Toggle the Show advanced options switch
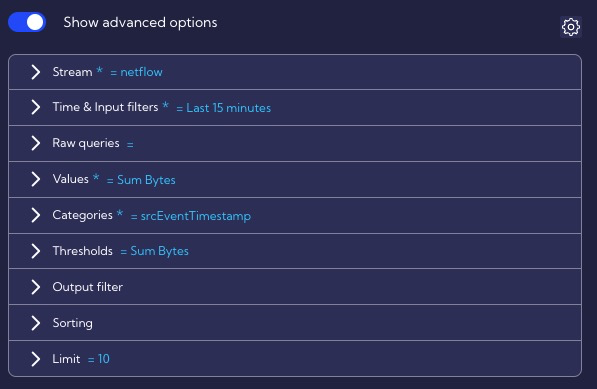 point(27,22)
